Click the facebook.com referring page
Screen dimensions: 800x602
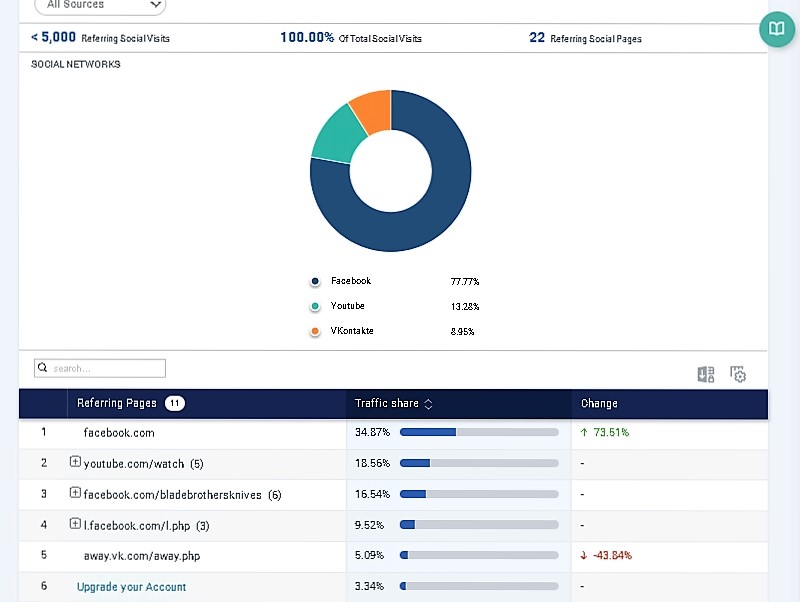pos(119,433)
